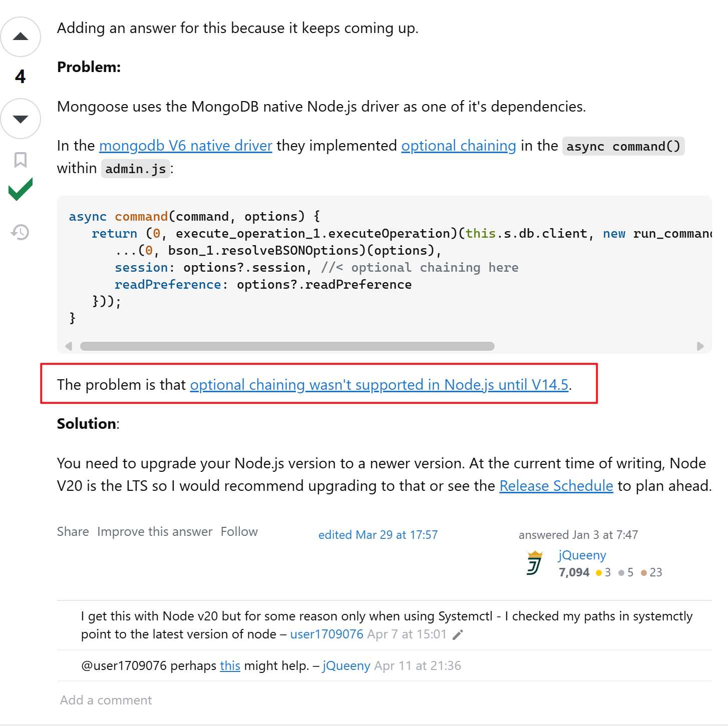Image resolution: width=728 pixels, height=726 pixels.
Task: Open the Release Schedule link
Action: [556, 486]
